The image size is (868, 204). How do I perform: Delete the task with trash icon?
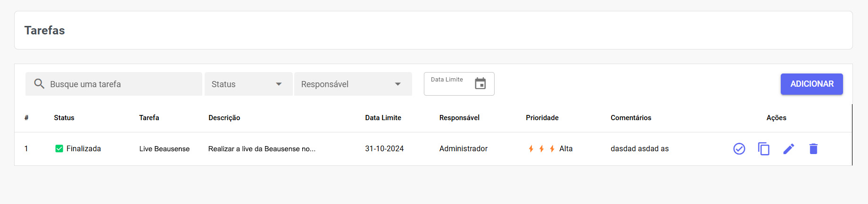tap(813, 149)
